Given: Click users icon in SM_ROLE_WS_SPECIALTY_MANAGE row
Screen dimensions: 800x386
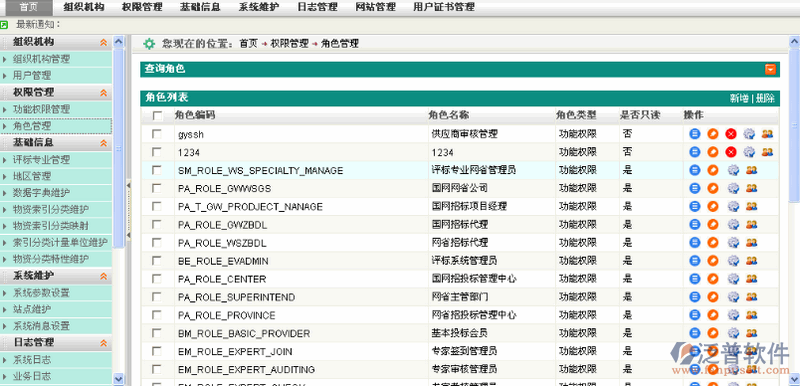Looking at the screenshot, I should [751, 170].
